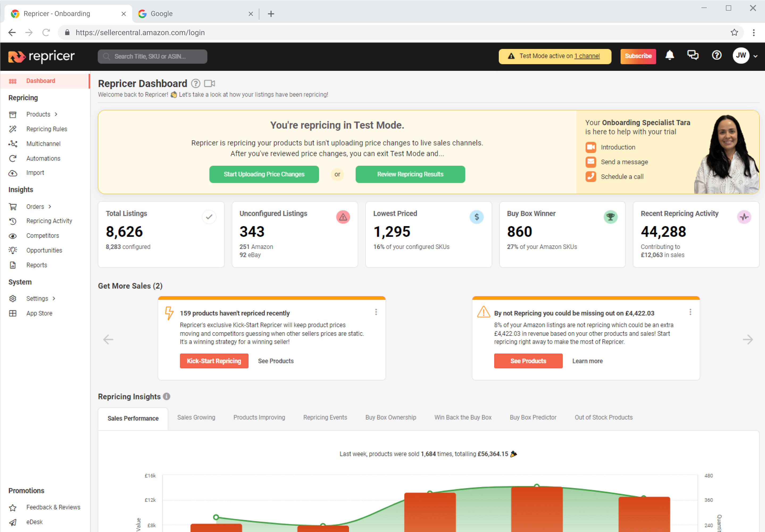Click See Products link beside Kick-Start
The image size is (765, 532).
click(276, 361)
